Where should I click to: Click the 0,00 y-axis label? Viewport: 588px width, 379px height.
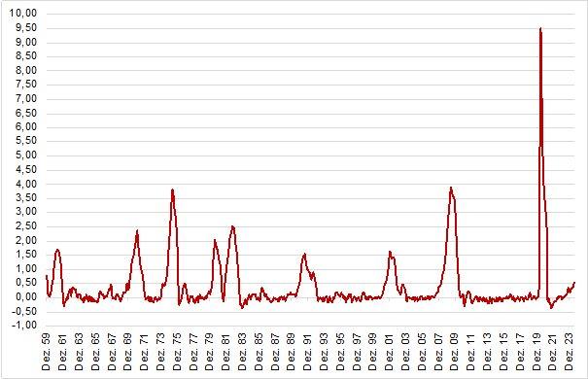[26, 297]
